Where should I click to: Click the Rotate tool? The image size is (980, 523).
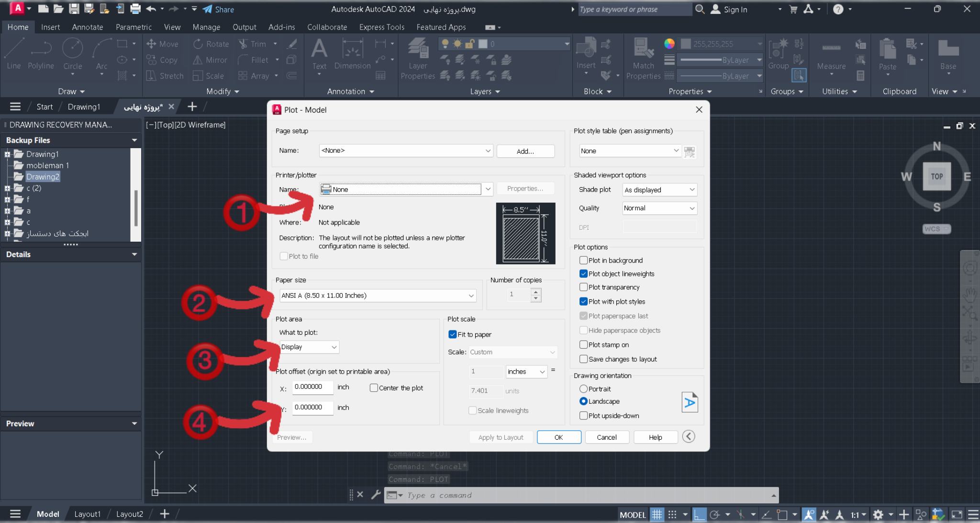tap(211, 44)
